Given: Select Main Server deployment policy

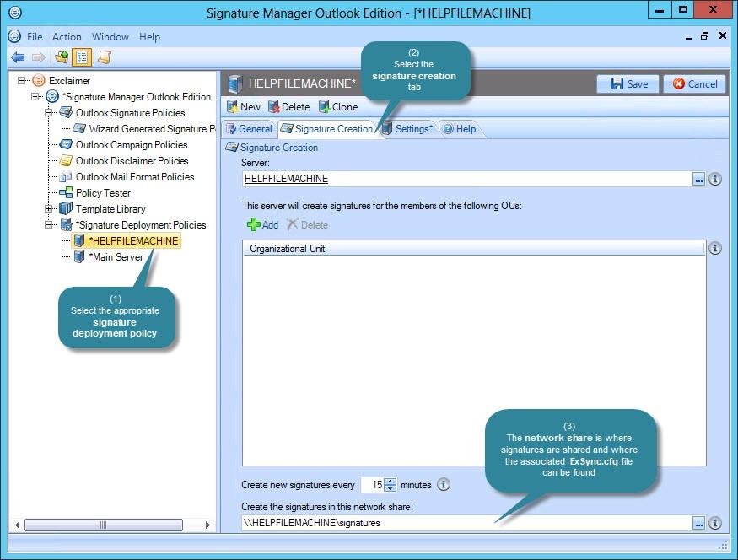Looking at the screenshot, I should (x=116, y=256).
